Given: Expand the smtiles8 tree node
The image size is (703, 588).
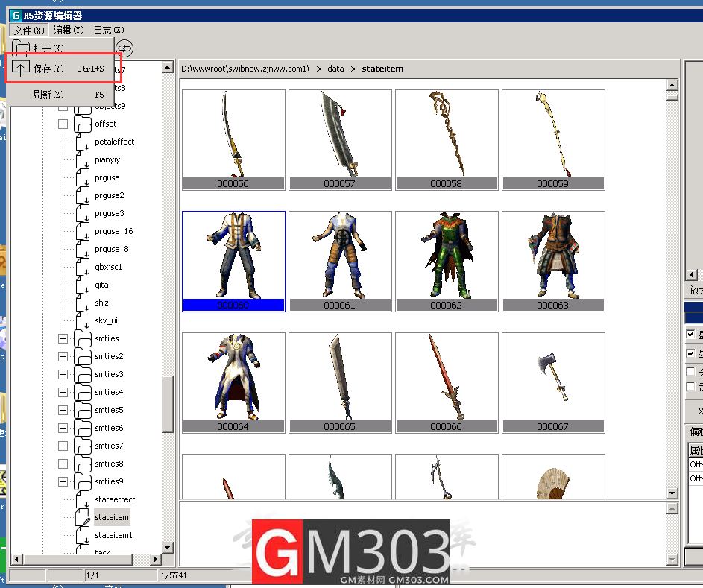Looking at the screenshot, I should pyautogui.click(x=63, y=464).
